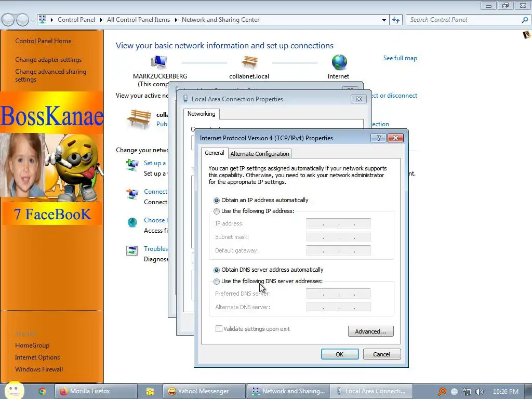Image resolution: width=532 pixels, height=399 pixels.
Task: Select the Networking tab in Connection Properties
Action: coord(202,114)
